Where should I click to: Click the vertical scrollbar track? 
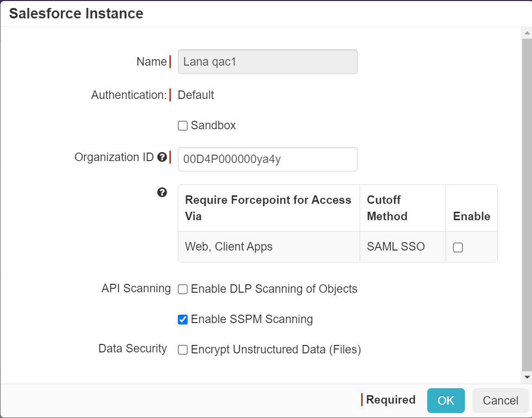pos(527,199)
